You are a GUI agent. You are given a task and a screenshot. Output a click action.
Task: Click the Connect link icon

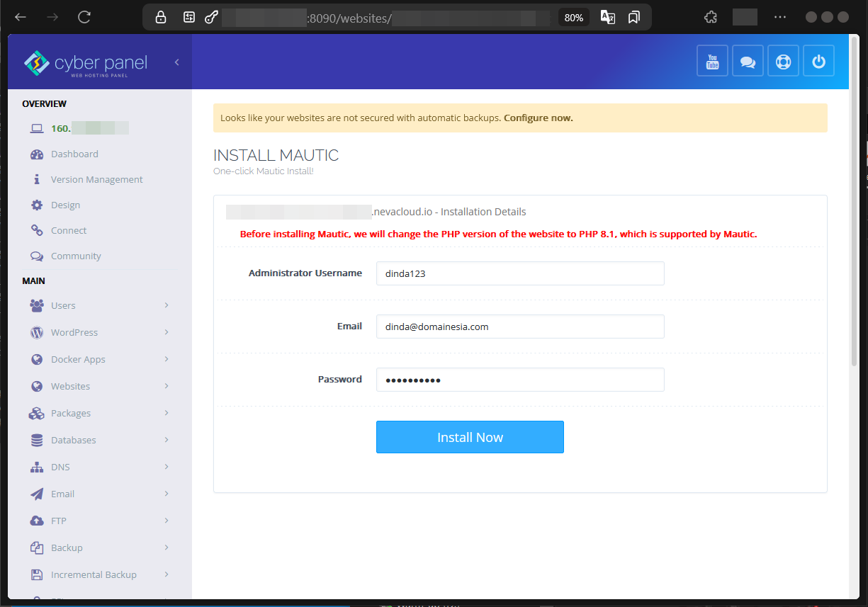click(37, 231)
